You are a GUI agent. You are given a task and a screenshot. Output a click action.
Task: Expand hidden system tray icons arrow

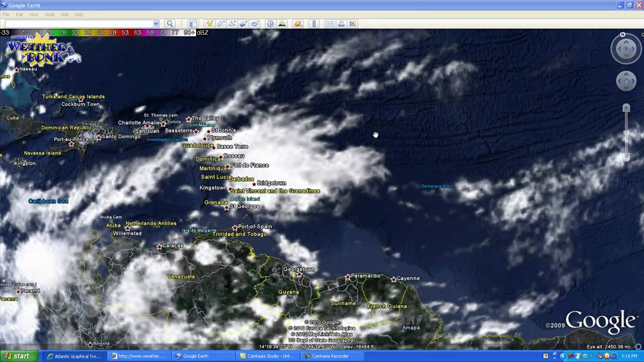563,356
